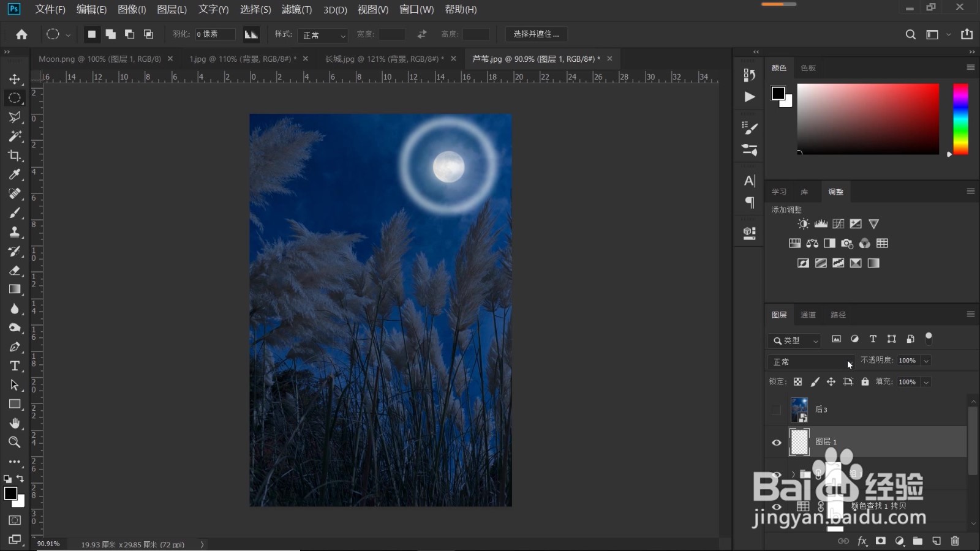The height and width of the screenshot is (551, 980).
Task: Select the Elliptical Marquee tool
Action: pyautogui.click(x=15, y=98)
